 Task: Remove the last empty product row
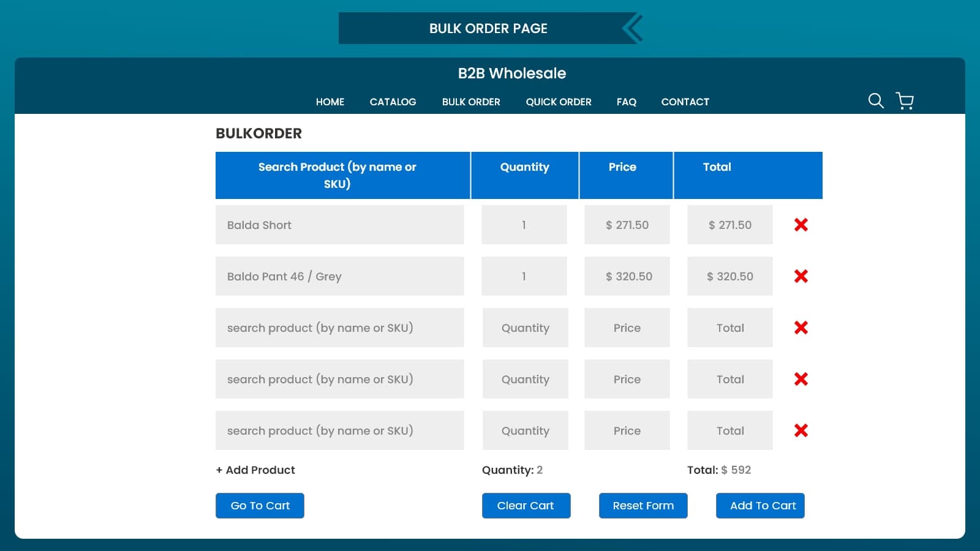pyautogui.click(x=801, y=430)
